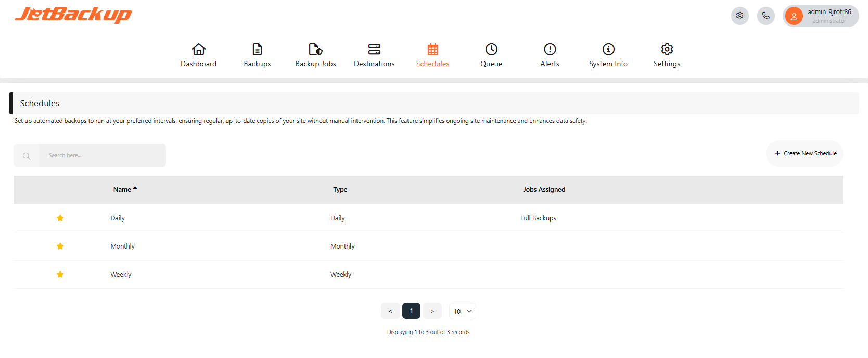Click the small gear icon in header
The width and height of the screenshot is (868, 358).
(x=739, y=16)
